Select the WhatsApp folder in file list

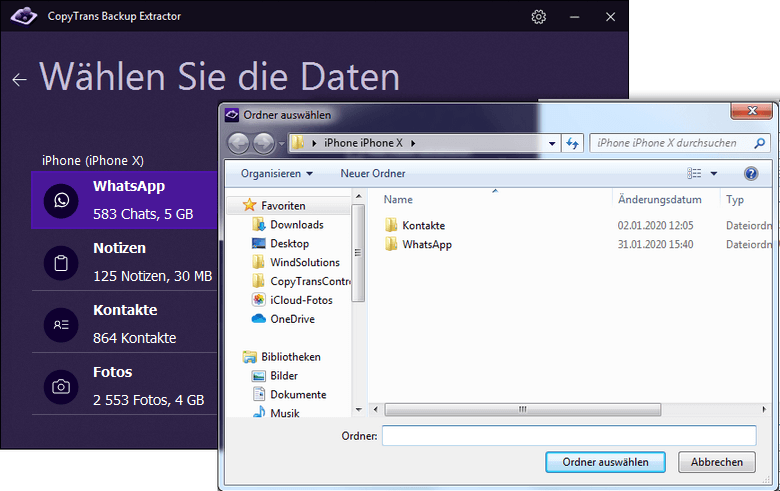[418, 244]
